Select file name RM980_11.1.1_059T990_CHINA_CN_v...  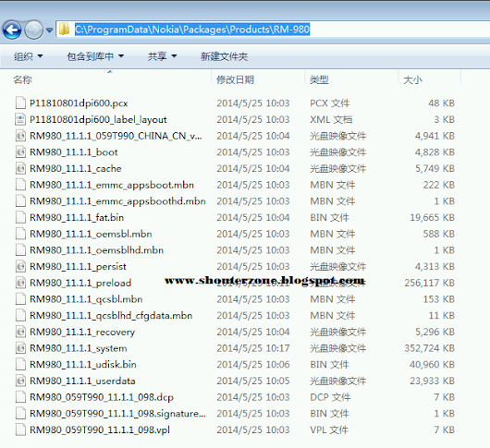click(116, 136)
